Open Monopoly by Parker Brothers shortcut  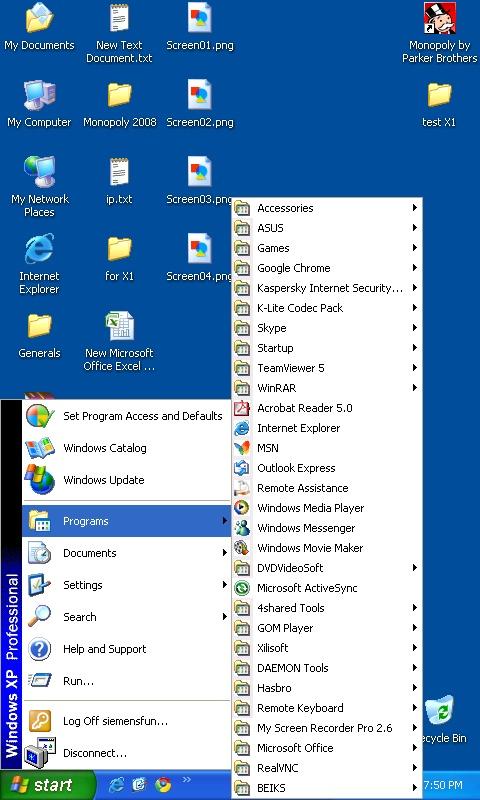click(x=439, y=33)
